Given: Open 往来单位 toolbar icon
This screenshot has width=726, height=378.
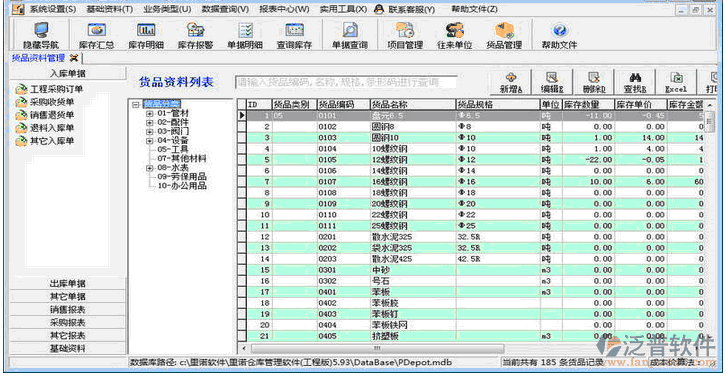Looking at the screenshot, I should [455, 35].
